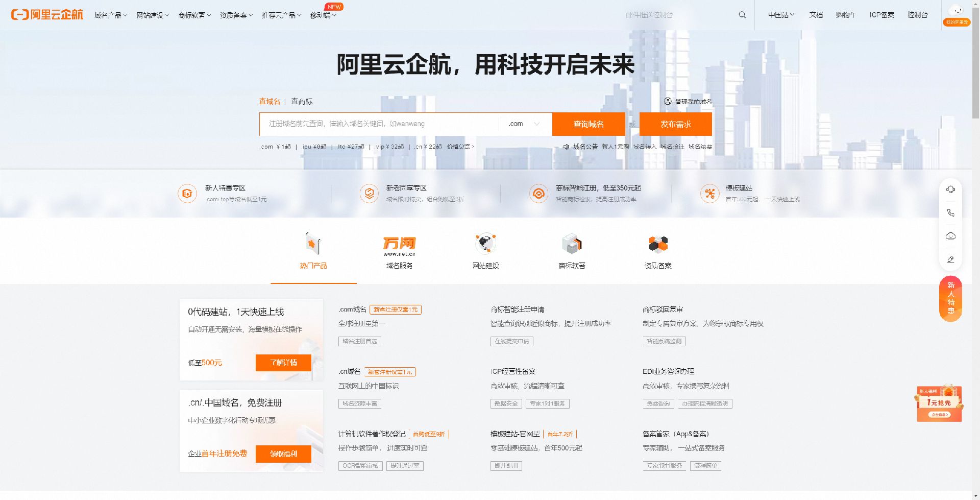Open the 商标驳回复审 product link

tap(663, 309)
